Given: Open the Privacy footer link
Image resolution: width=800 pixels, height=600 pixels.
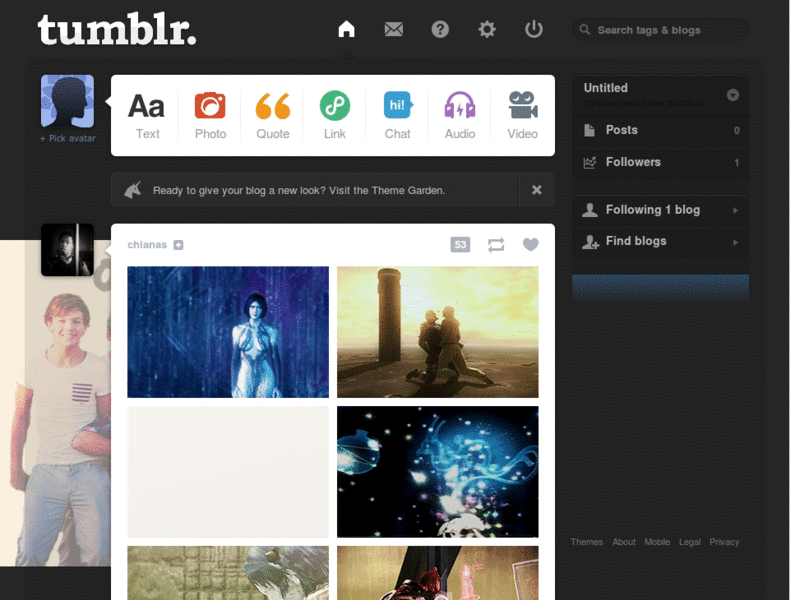Looking at the screenshot, I should [724, 542].
